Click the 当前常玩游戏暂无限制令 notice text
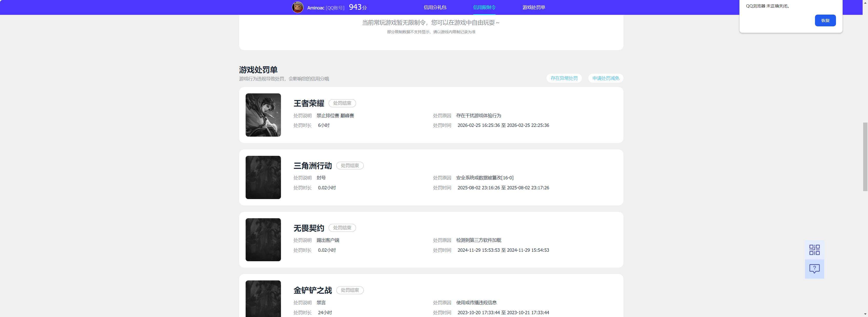This screenshot has width=868, height=317. (431, 23)
